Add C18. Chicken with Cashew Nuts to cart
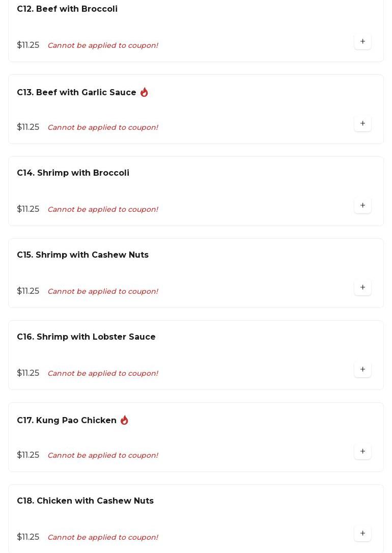Screen dimensions: 392x553 (362, 534)
